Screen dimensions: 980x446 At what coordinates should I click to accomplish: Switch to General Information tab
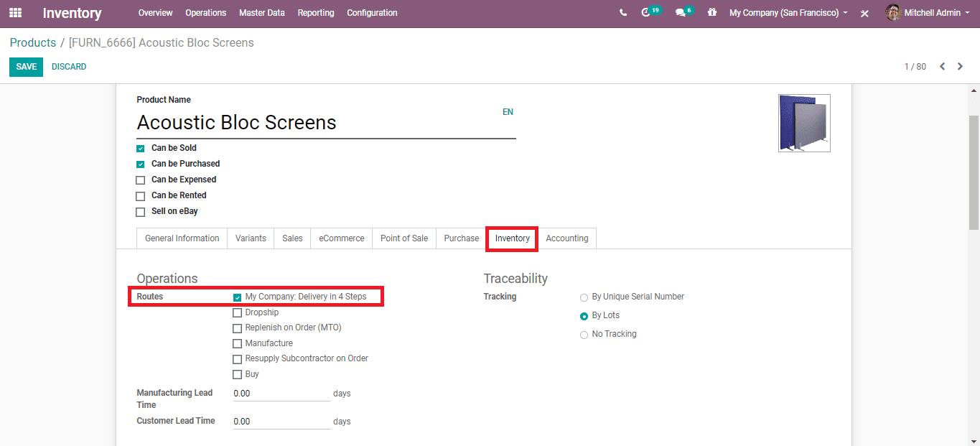[182, 238]
